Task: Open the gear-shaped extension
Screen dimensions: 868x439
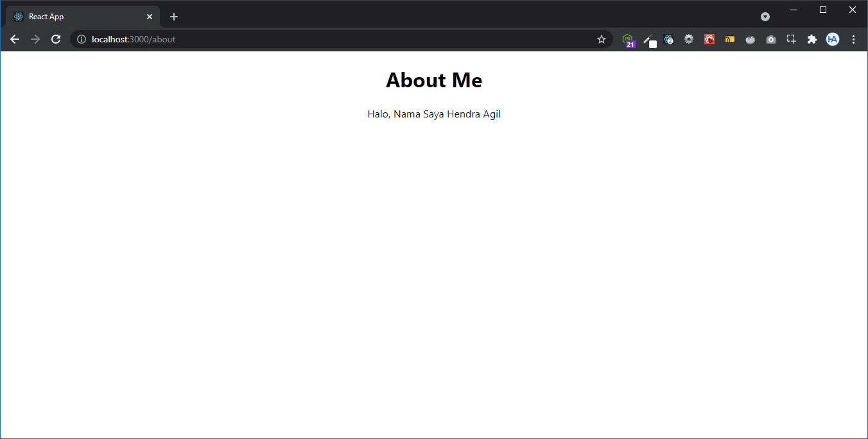Action: [x=688, y=39]
